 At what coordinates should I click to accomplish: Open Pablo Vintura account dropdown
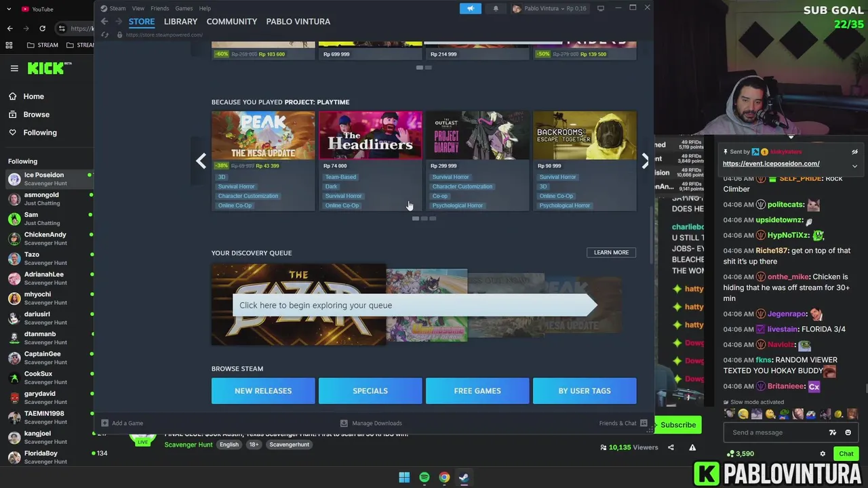coord(550,8)
